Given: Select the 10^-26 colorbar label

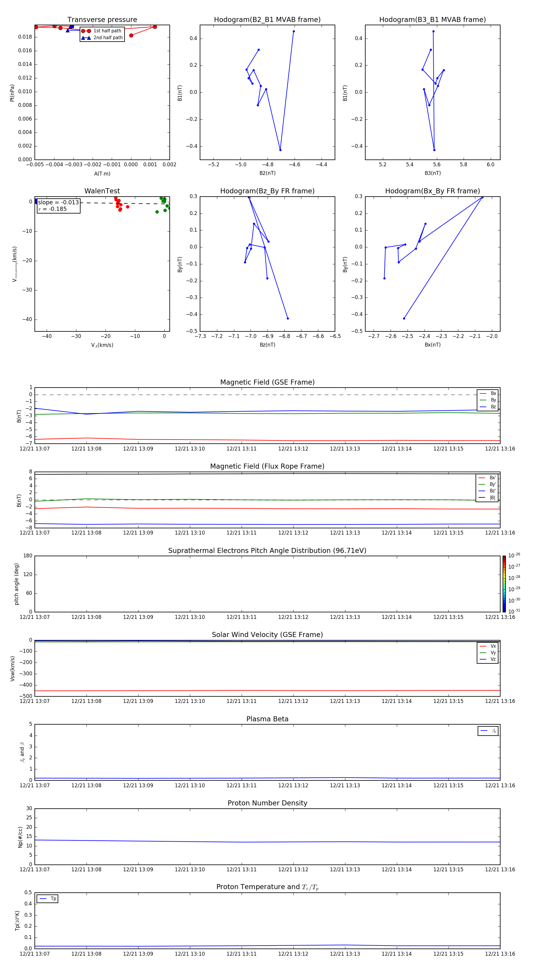Looking at the screenshot, I should point(514,555).
